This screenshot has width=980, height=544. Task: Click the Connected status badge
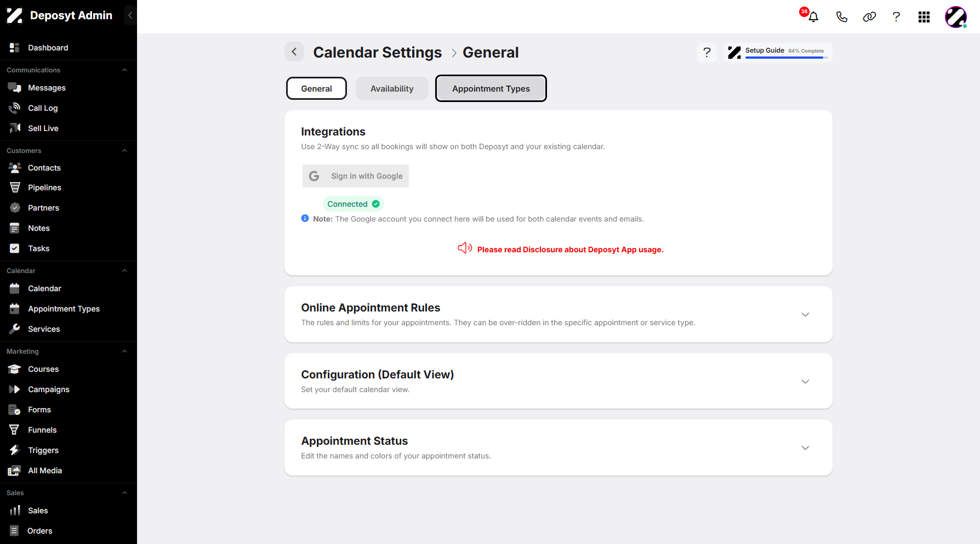[x=354, y=204]
